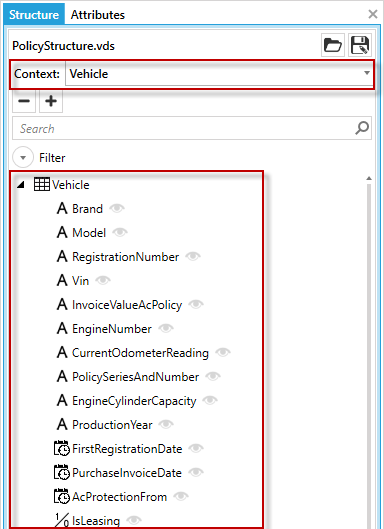Toggle visibility eye for ProductionYear

coord(166,424)
